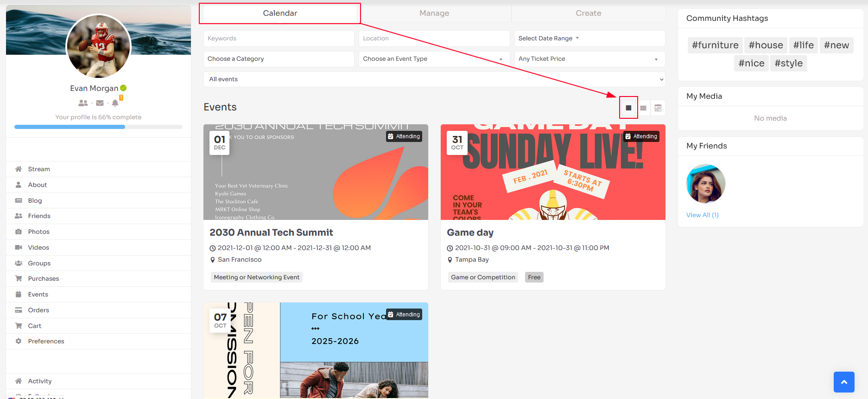The width and height of the screenshot is (868, 399).
Task: Click the Videos camera icon
Action: [19, 247]
